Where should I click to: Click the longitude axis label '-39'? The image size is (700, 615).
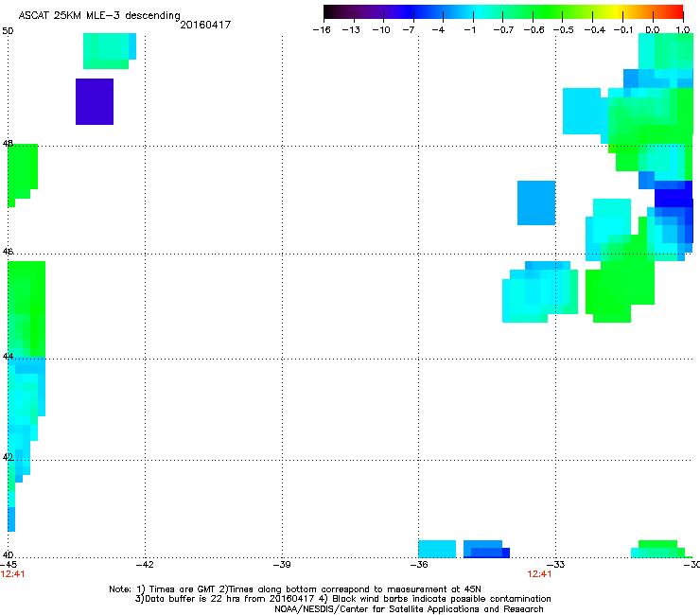click(x=282, y=565)
